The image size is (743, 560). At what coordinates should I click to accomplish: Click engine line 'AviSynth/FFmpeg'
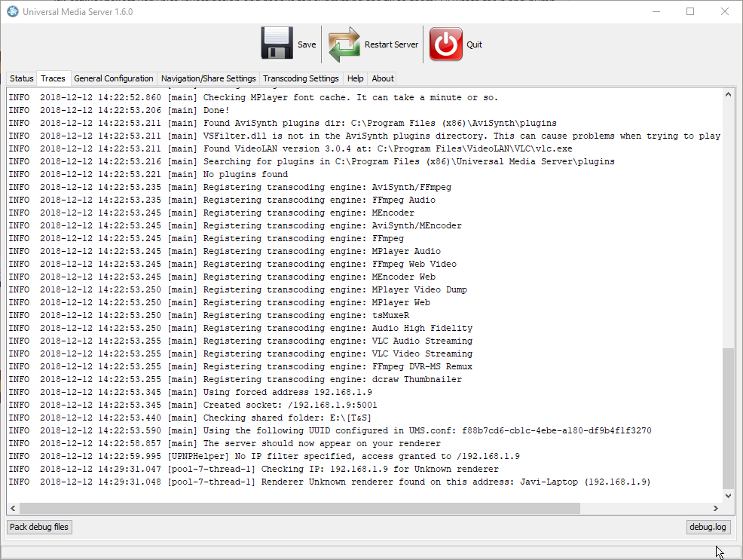tap(230, 187)
